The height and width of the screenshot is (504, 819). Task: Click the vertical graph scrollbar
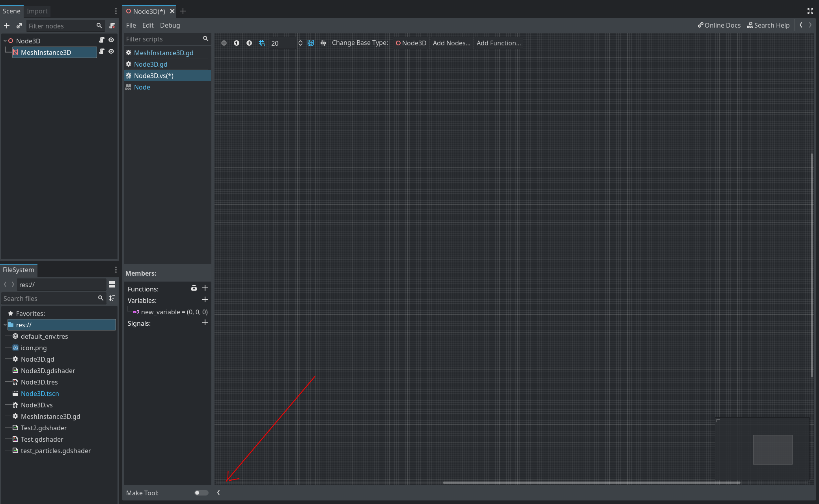812,265
